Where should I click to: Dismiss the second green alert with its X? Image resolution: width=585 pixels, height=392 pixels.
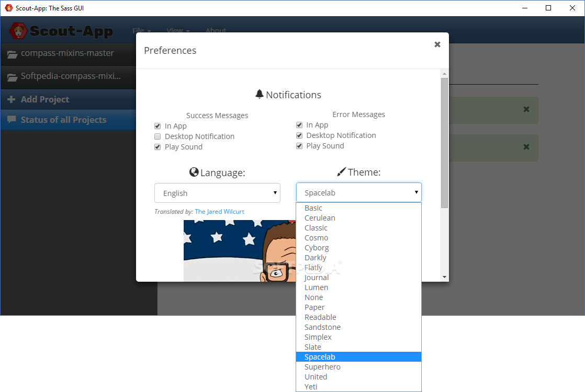[x=526, y=147]
